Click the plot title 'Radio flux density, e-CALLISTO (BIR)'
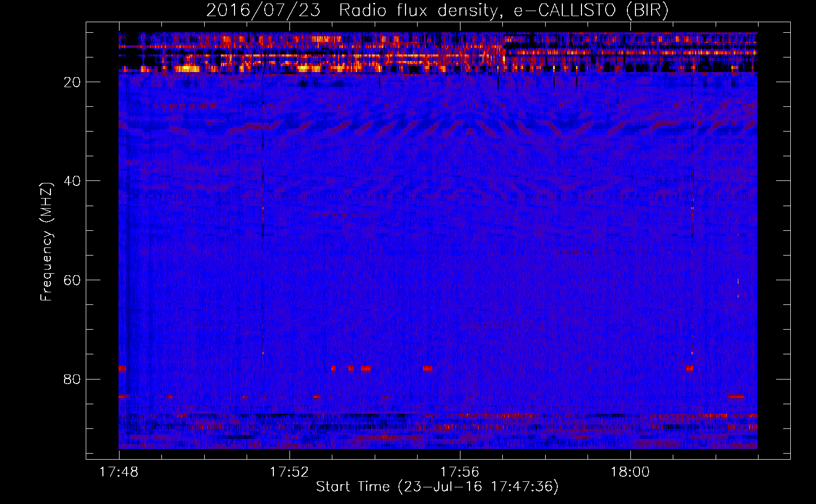This screenshot has height=504, width=816. (x=504, y=11)
